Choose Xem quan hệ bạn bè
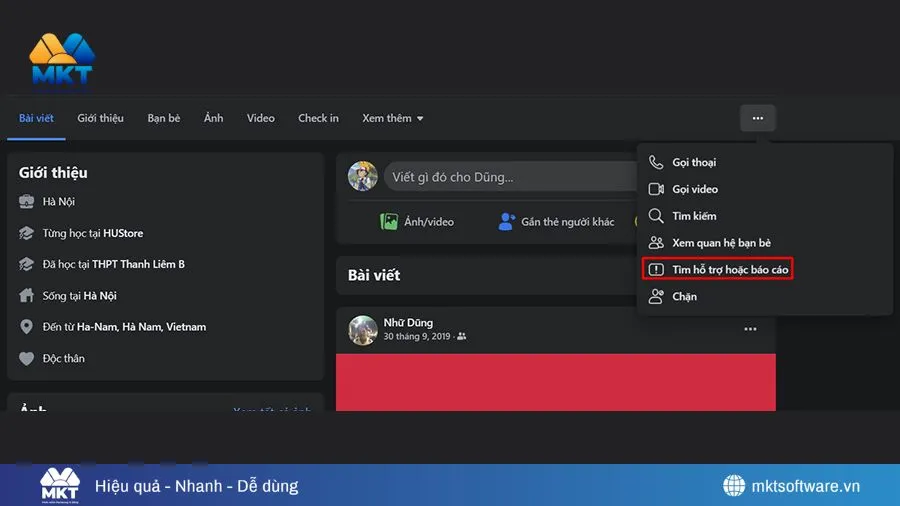This screenshot has width=900, height=506. (765, 243)
